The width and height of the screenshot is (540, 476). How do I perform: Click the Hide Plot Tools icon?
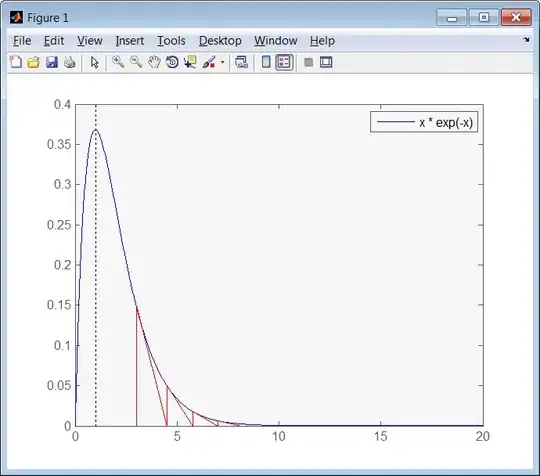point(309,62)
